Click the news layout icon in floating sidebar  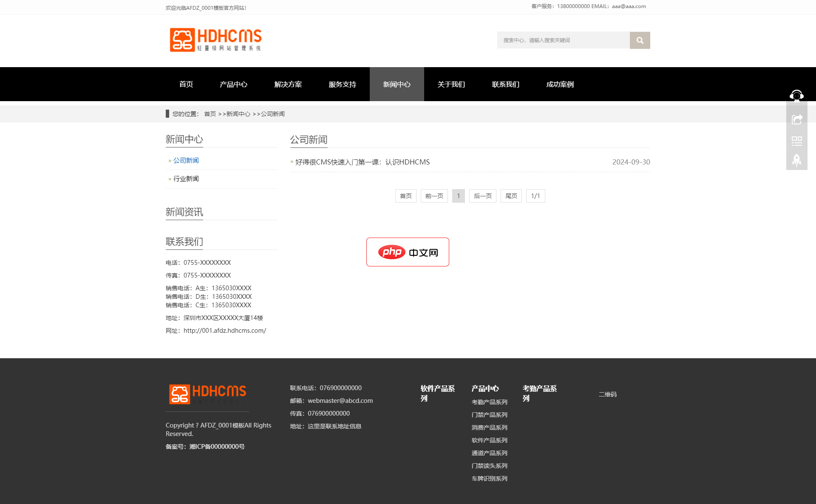tap(796, 140)
